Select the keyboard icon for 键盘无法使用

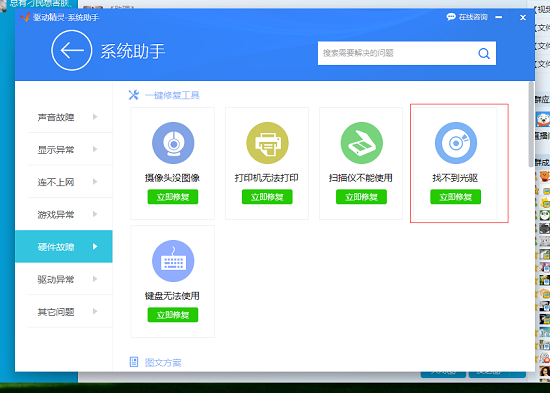(173, 261)
